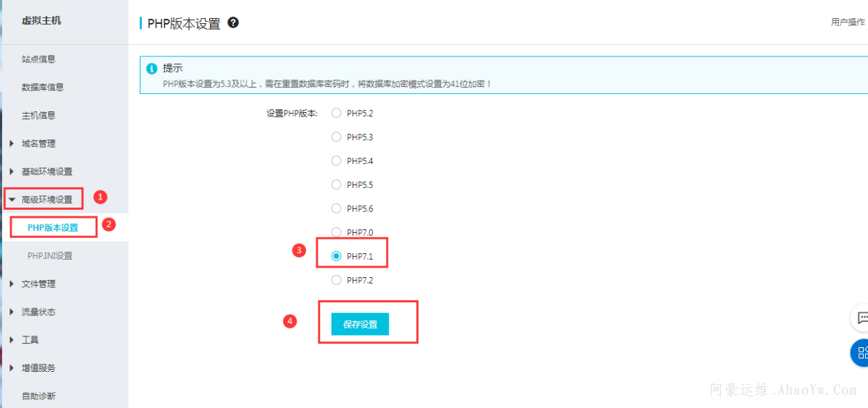Open the 站点信息 sidebar item
The image size is (868, 408).
tap(38, 59)
